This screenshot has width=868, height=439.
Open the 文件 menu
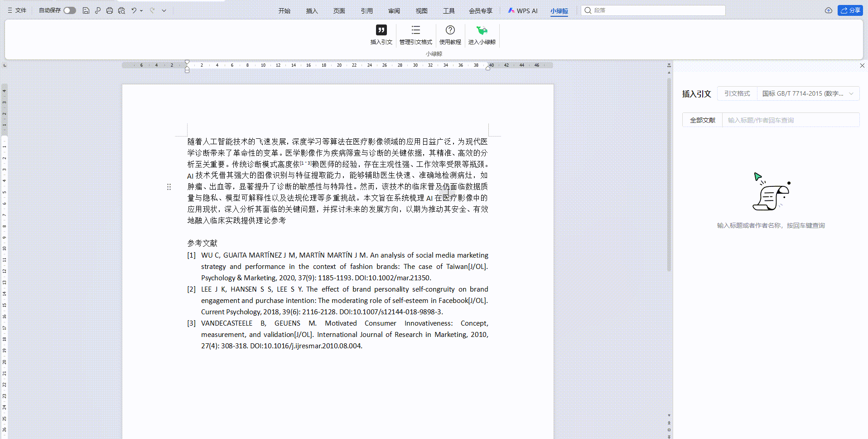[17, 10]
